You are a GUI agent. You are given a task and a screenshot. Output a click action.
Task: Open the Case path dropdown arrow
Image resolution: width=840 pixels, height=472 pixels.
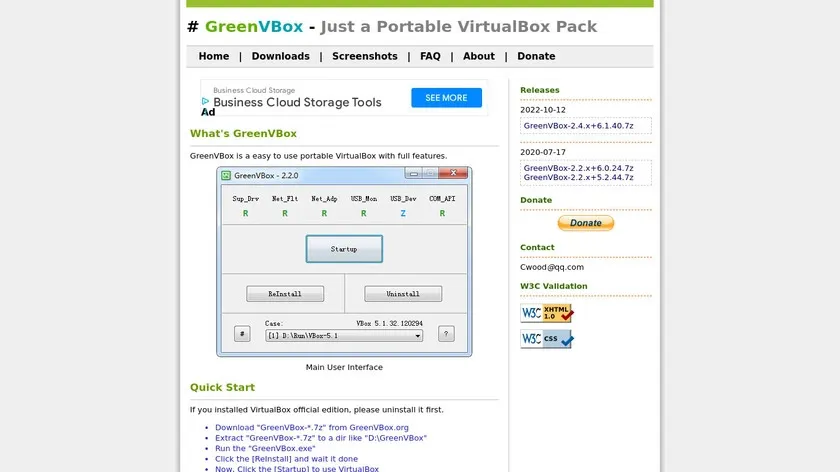pyautogui.click(x=417, y=336)
